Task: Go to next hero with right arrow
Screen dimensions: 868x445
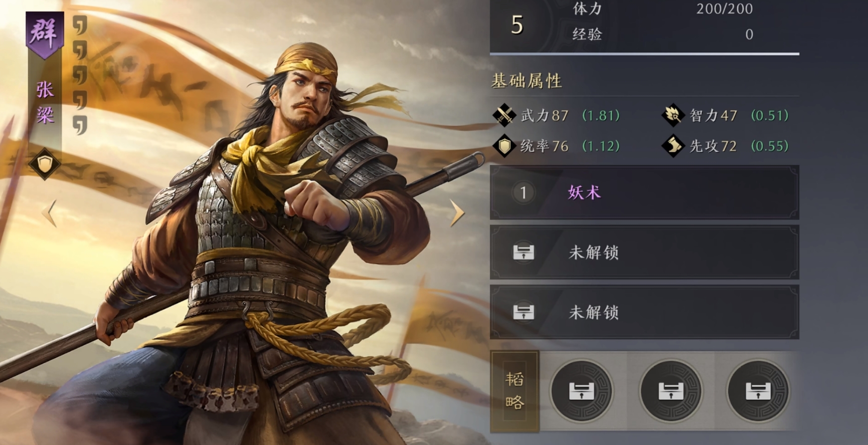Action: point(457,213)
